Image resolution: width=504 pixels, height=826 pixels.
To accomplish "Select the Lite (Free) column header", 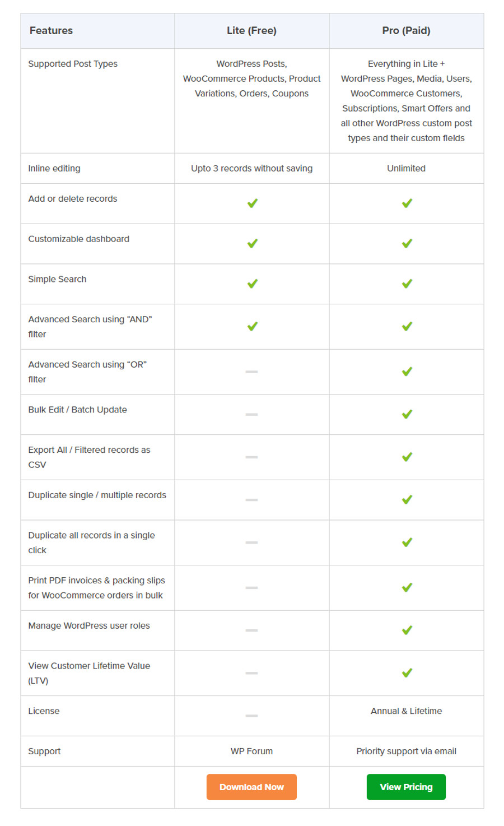I will tap(251, 31).
